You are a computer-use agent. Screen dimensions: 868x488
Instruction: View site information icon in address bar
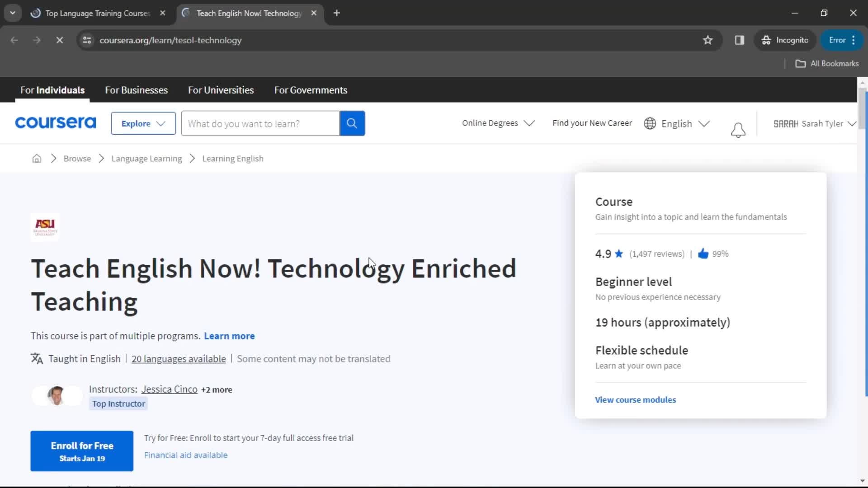pos(87,40)
